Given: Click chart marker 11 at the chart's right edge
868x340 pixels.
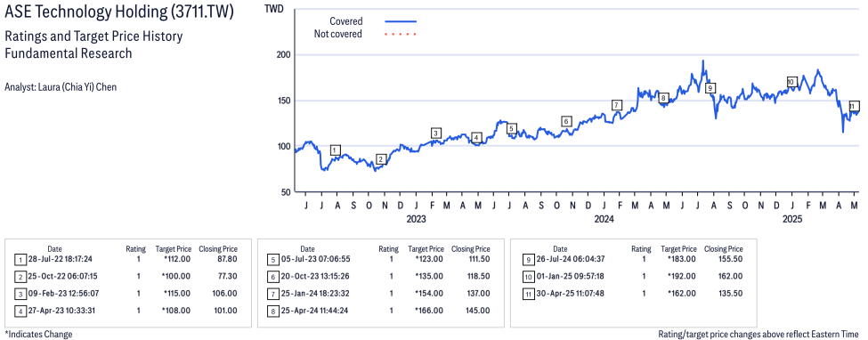Looking at the screenshot, I should [x=854, y=106].
